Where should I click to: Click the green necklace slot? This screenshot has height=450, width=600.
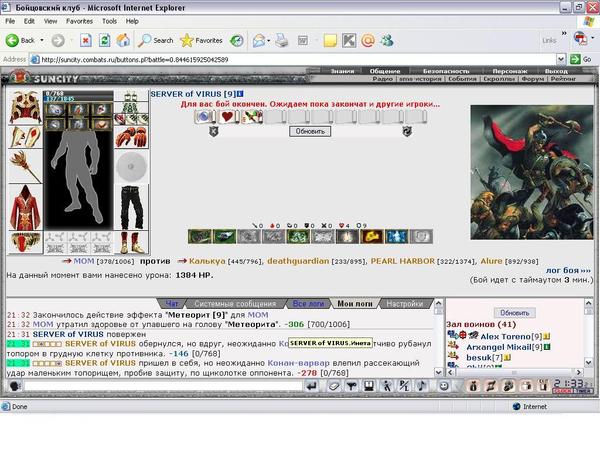click(x=131, y=108)
